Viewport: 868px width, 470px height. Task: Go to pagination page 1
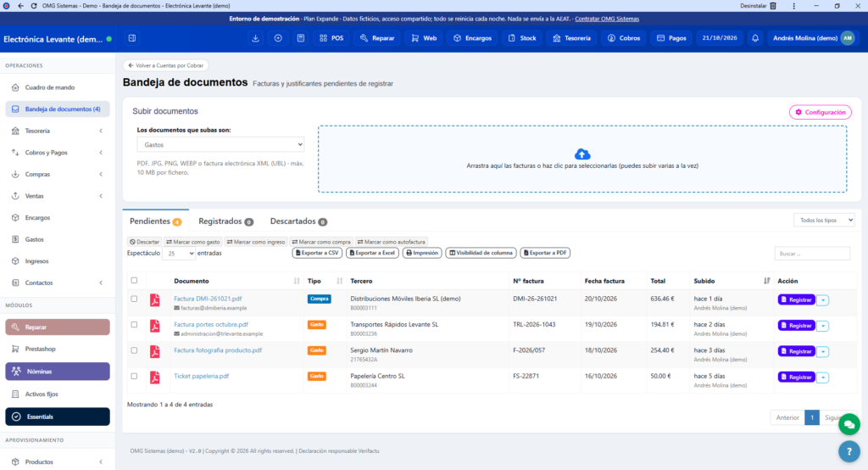point(811,417)
